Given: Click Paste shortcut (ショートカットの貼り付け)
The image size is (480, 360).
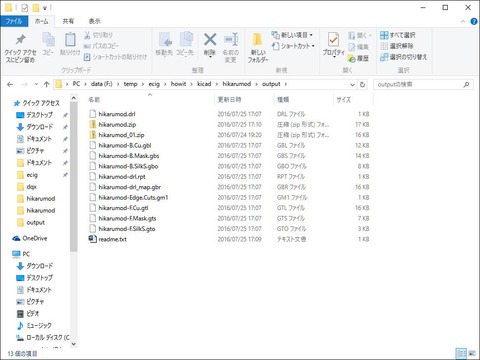Looking at the screenshot, I should (x=115, y=57).
